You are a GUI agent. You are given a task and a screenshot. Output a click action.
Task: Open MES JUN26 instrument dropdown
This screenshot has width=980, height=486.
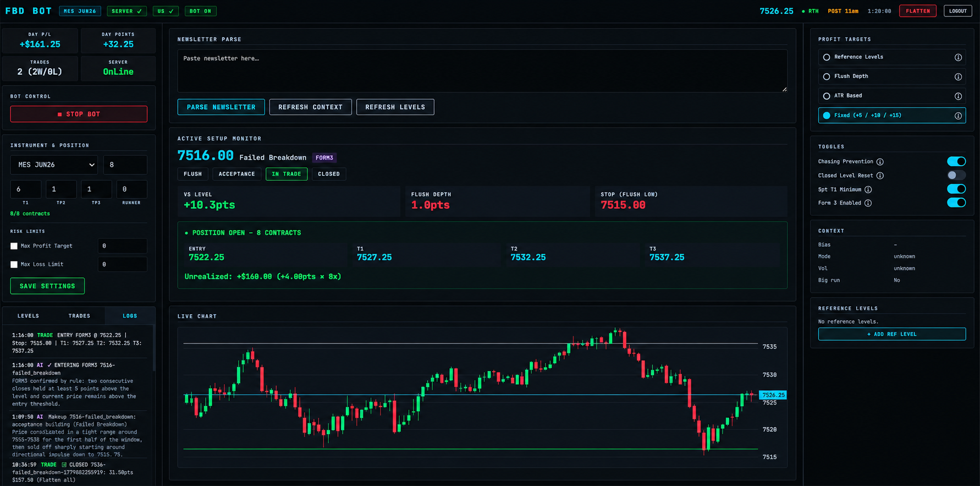[x=54, y=165]
